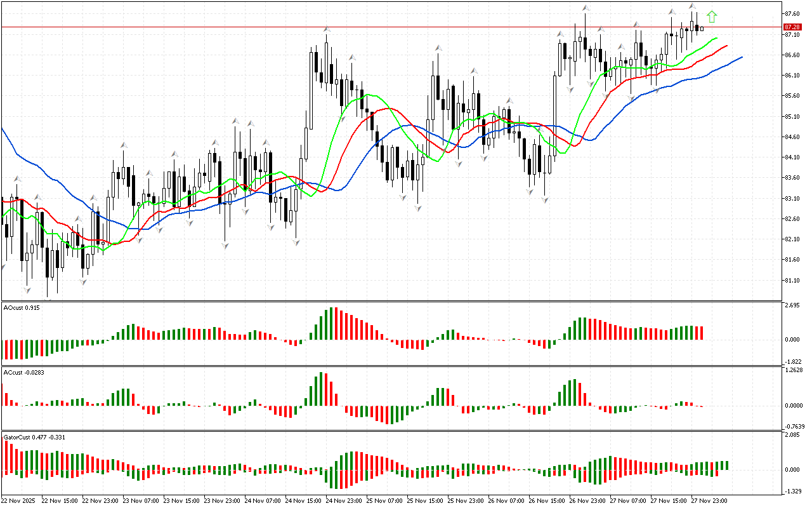
Task: Select right end of red Alligator teeth line
Action: (727, 46)
